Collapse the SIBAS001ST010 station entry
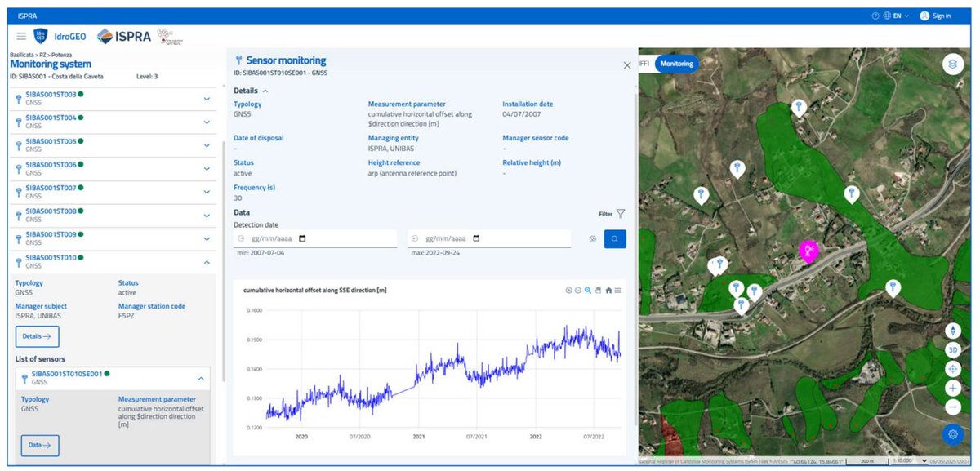The height and width of the screenshot is (471, 980). (x=207, y=262)
